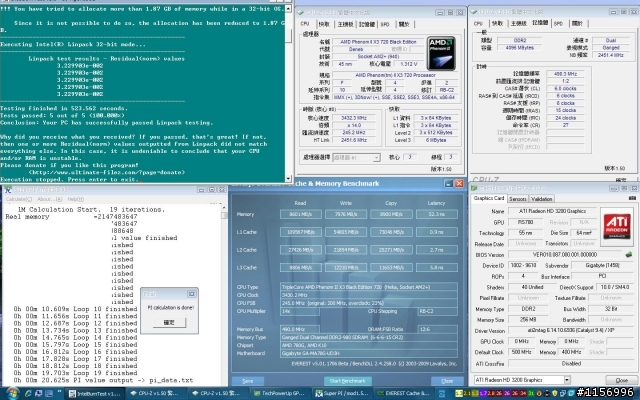Click L3 Cache Latency 5.8 ns

click(437, 268)
